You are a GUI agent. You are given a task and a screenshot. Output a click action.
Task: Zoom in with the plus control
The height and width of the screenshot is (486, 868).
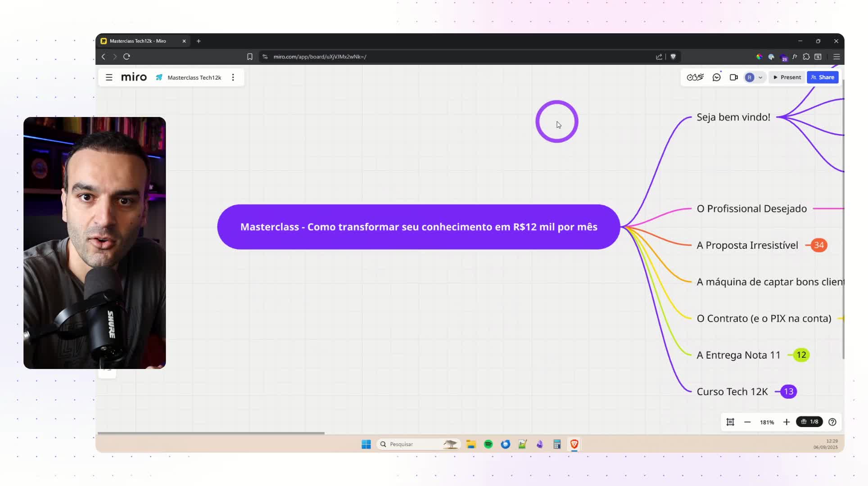click(x=786, y=422)
